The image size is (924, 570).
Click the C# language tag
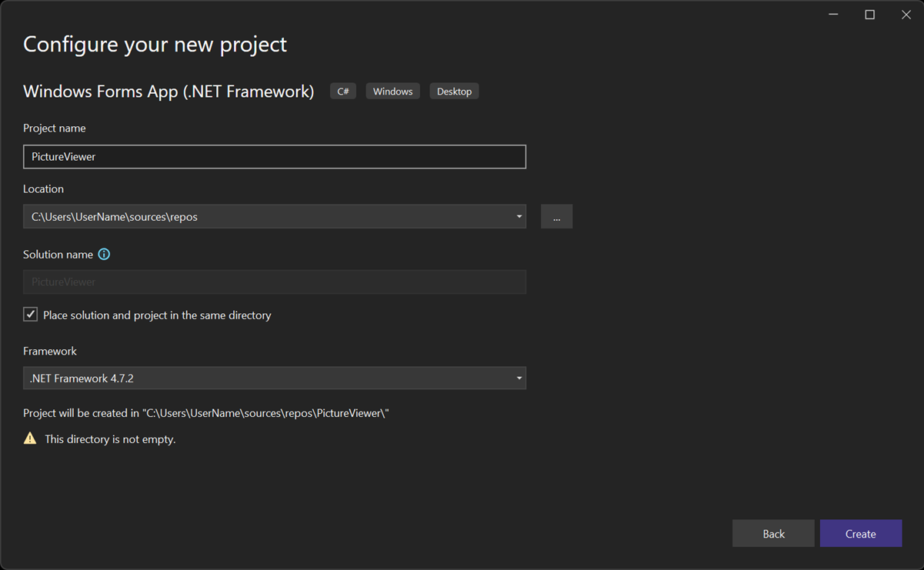[342, 91]
